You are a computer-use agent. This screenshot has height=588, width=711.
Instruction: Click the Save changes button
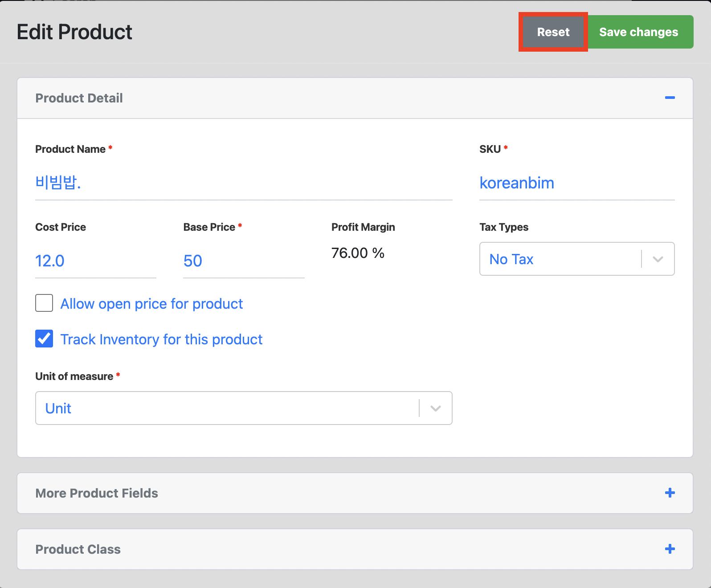(638, 32)
